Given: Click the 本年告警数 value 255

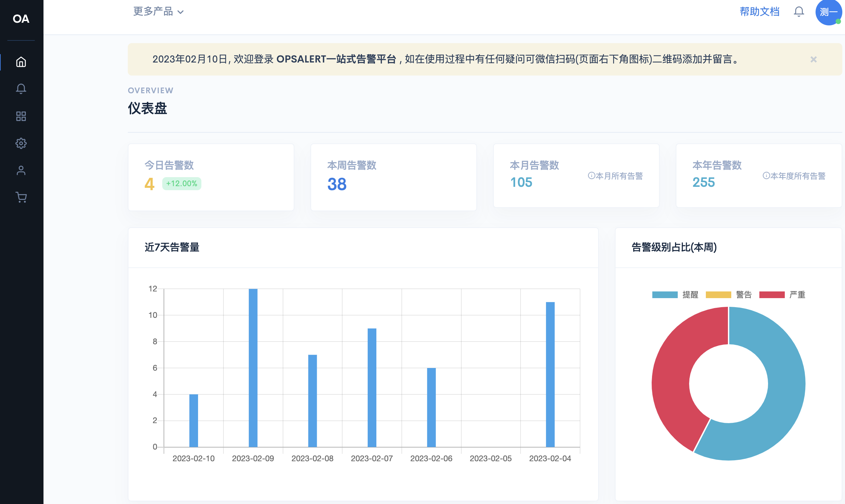Looking at the screenshot, I should click(x=703, y=182).
